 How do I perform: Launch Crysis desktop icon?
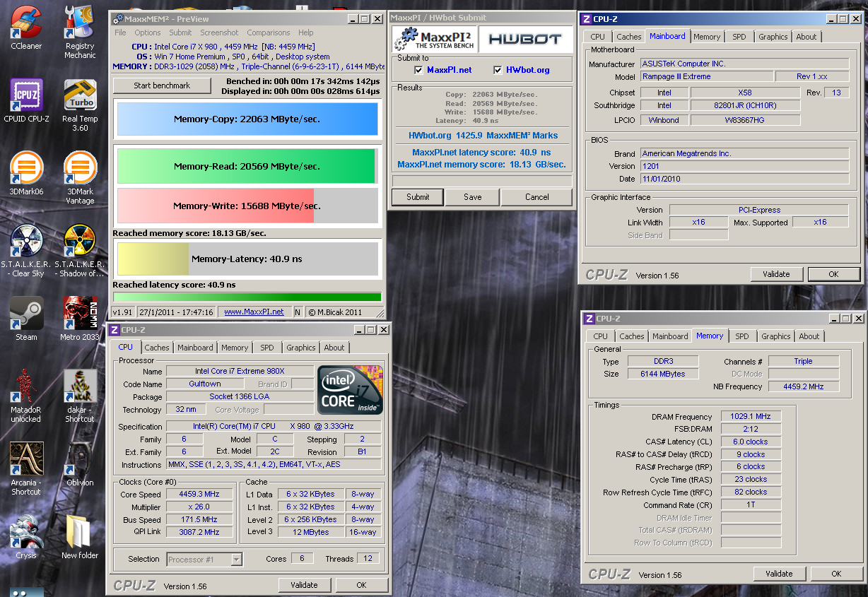point(26,537)
